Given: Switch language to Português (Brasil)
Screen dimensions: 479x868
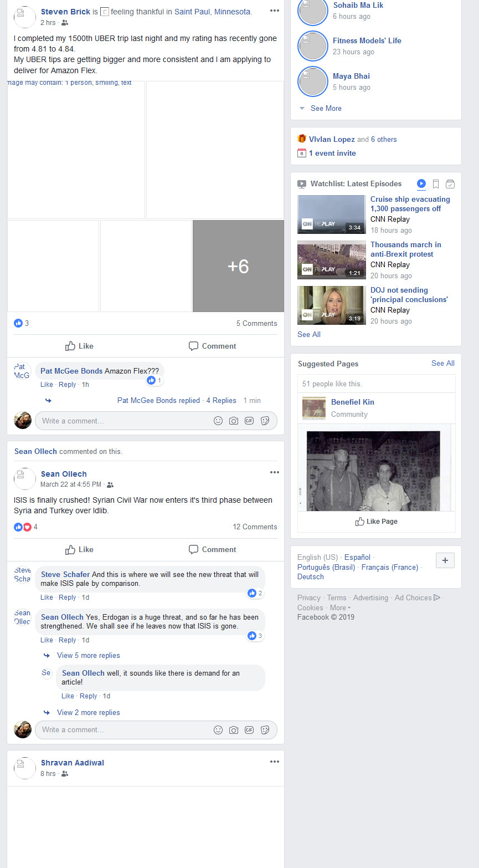Looking at the screenshot, I should tap(326, 567).
